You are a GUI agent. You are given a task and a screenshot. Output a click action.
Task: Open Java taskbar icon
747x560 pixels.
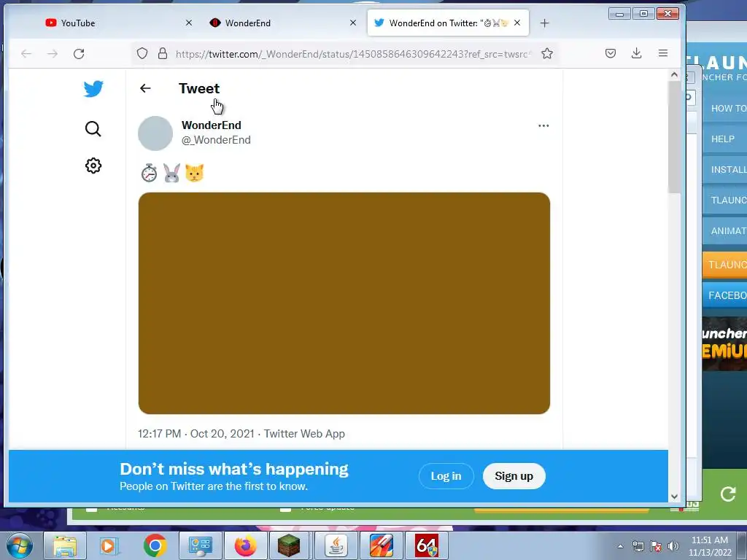(336, 545)
